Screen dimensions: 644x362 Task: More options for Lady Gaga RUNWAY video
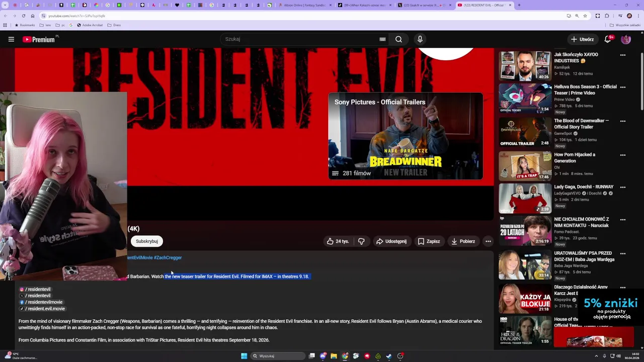pyautogui.click(x=623, y=187)
